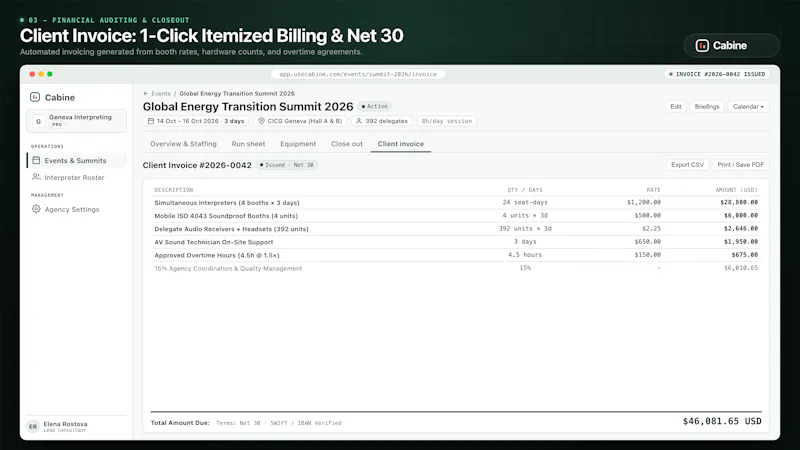Click the location pin icon by CICG Geneva

pos(261,121)
